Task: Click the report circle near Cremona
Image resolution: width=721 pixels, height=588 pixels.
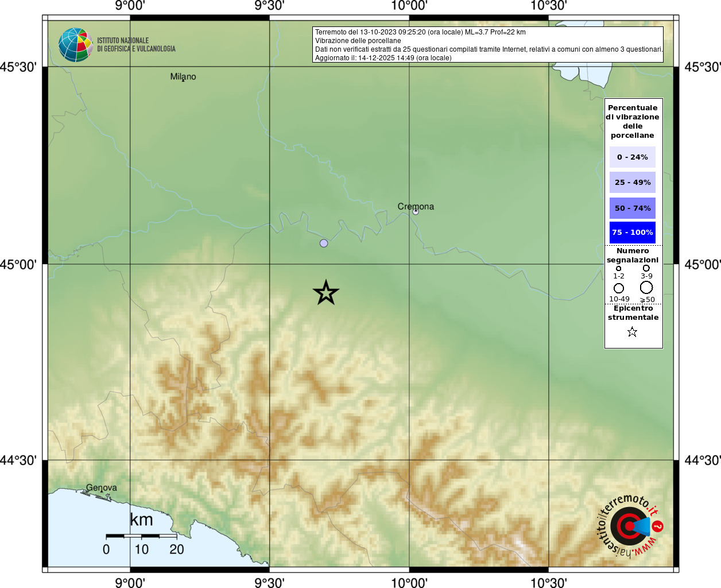Action: point(416,211)
